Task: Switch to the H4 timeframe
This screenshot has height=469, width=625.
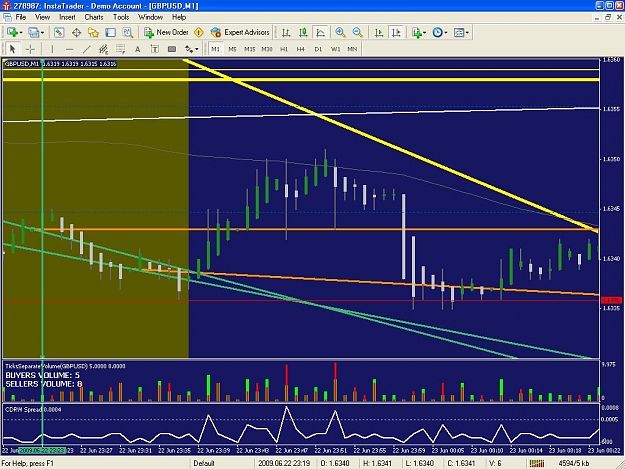Action: (301, 49)
